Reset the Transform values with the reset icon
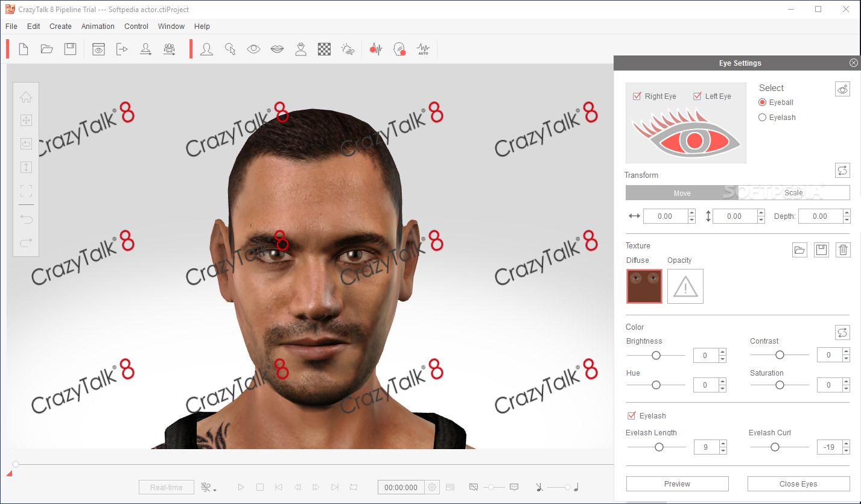Image resolution: width=861 pixels, height=504 pixels. (x=842, y=170)
